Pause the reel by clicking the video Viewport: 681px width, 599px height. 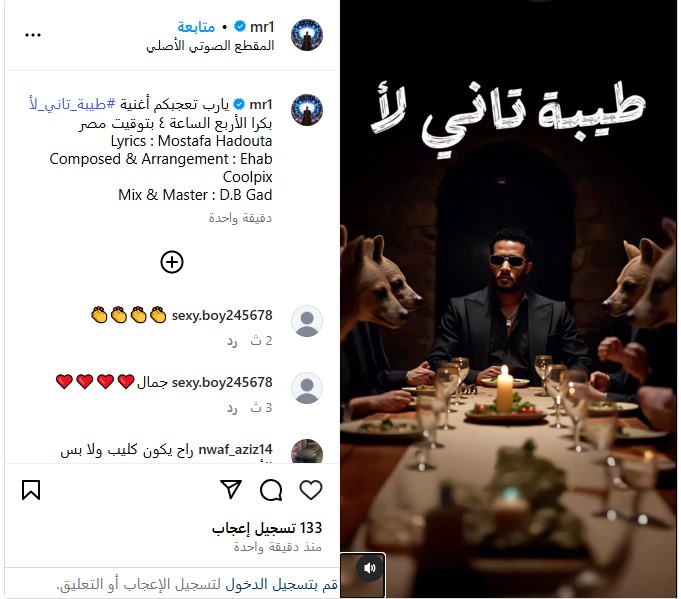click(x=508, y=300)
